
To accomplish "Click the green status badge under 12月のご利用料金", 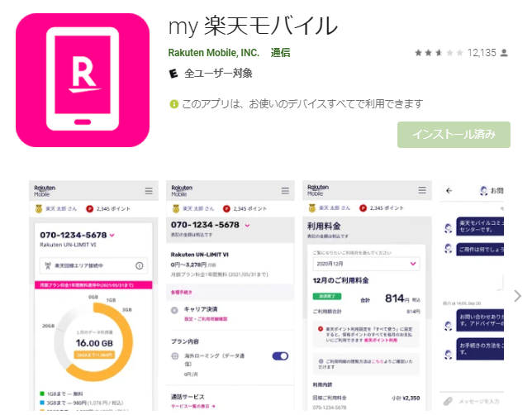I will click(327, 296).
